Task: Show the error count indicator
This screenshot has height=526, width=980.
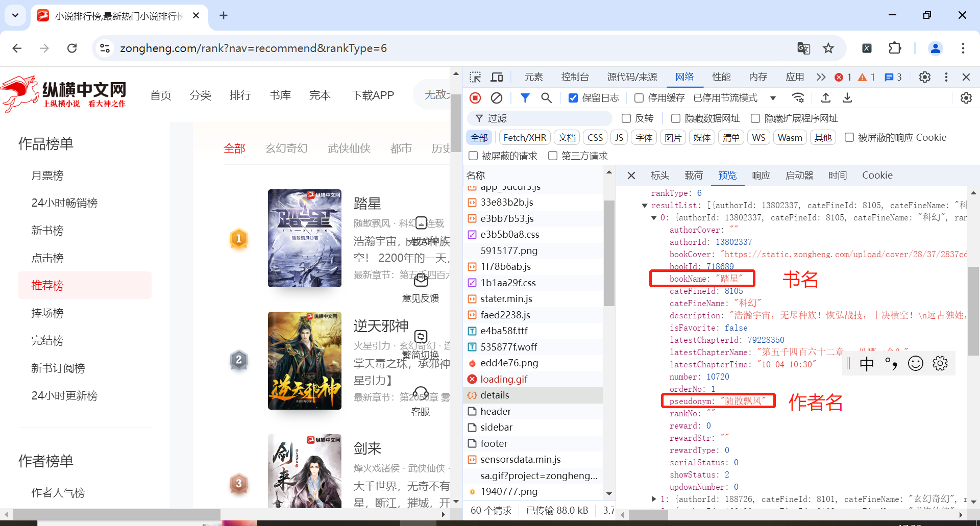Action: [x=843, y=77]
